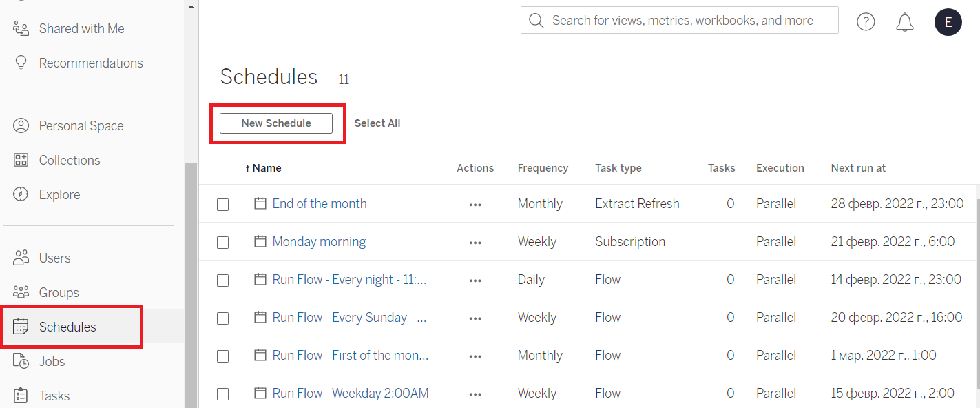
Task: Click the Select All link
Action: 377,123
